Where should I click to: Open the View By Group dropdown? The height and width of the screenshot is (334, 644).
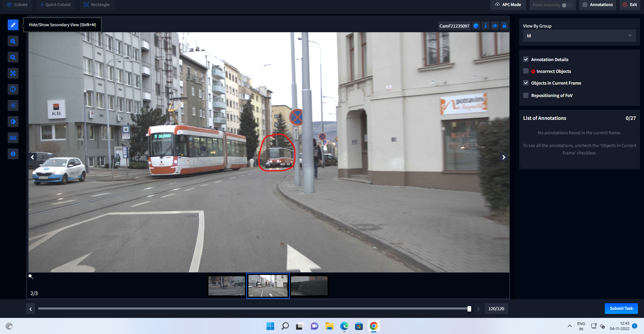(x=579, y=36)
